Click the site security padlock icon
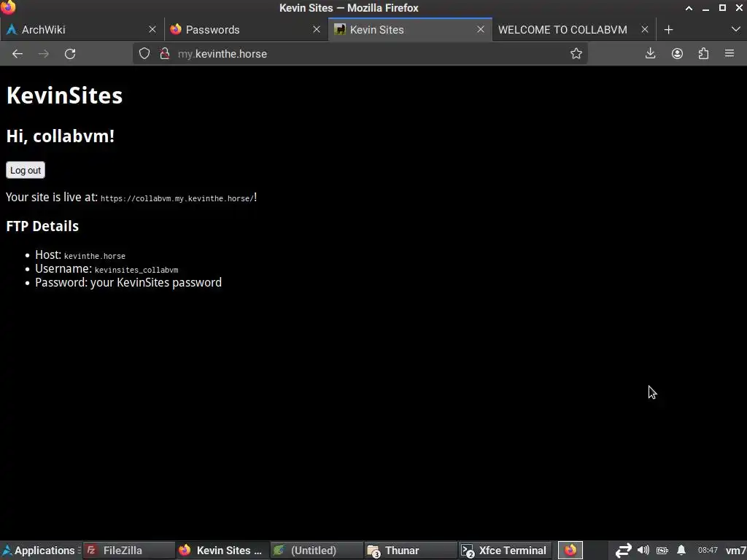This screenshot has height=560, width=747. tap(165, 54)
